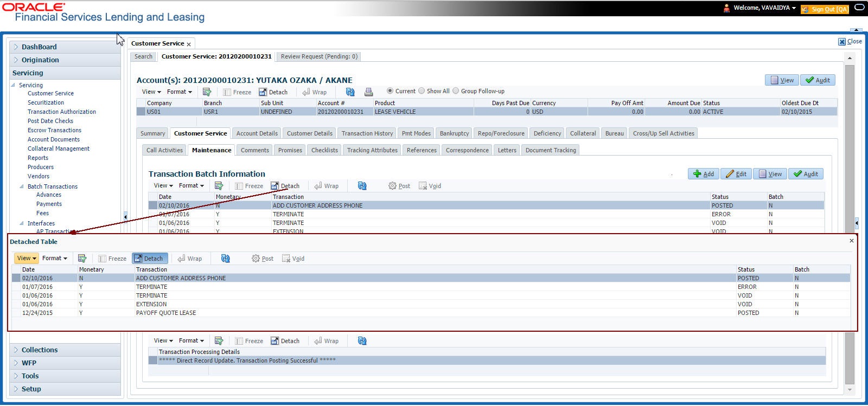Viewport: 868px width, 406px height.
Task: Open View menu in Detached Table
Action: [26, 259]
